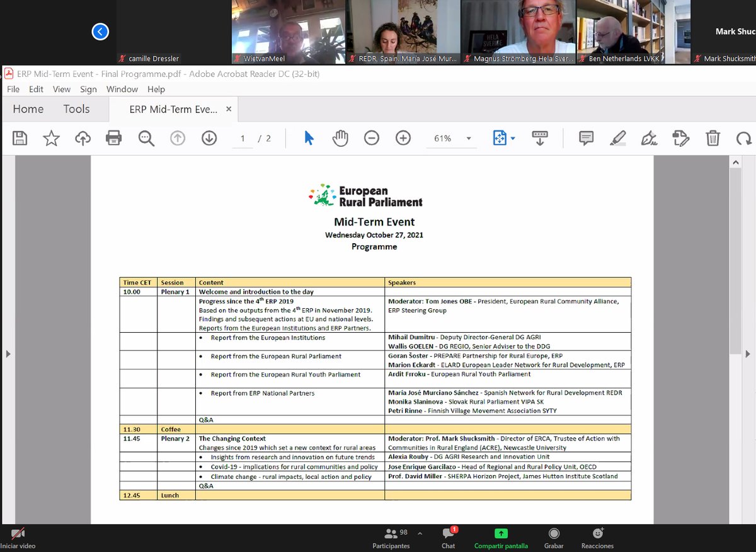Click the cloud upload icon
The width and height of the screenshot is (756, 552).
click(x=83, y=138)
